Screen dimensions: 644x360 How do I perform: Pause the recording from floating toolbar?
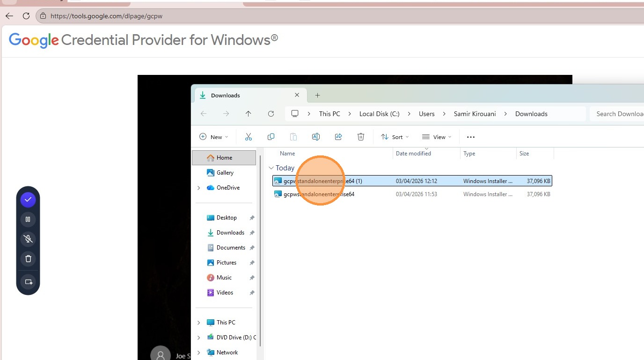[28, 219]
